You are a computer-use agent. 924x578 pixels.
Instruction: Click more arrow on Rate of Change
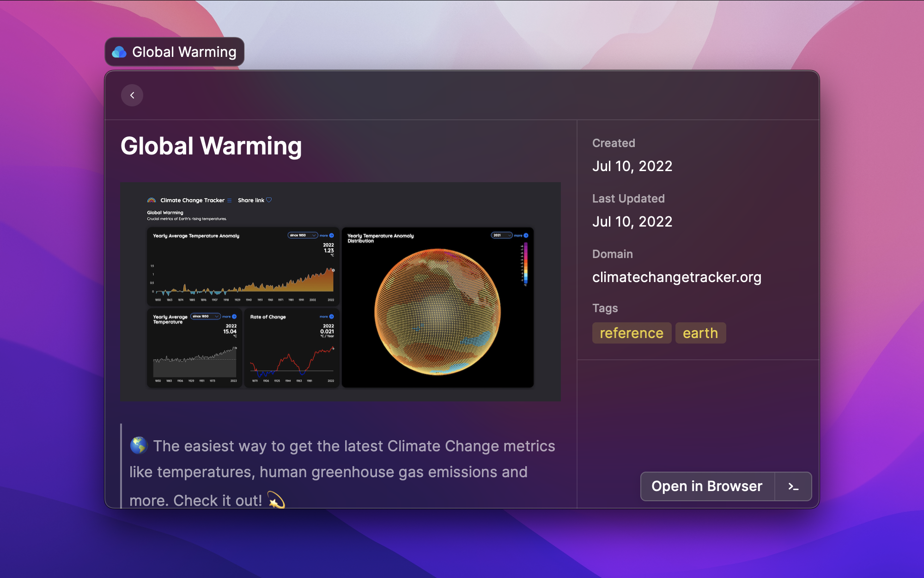[x=331, y=317]
